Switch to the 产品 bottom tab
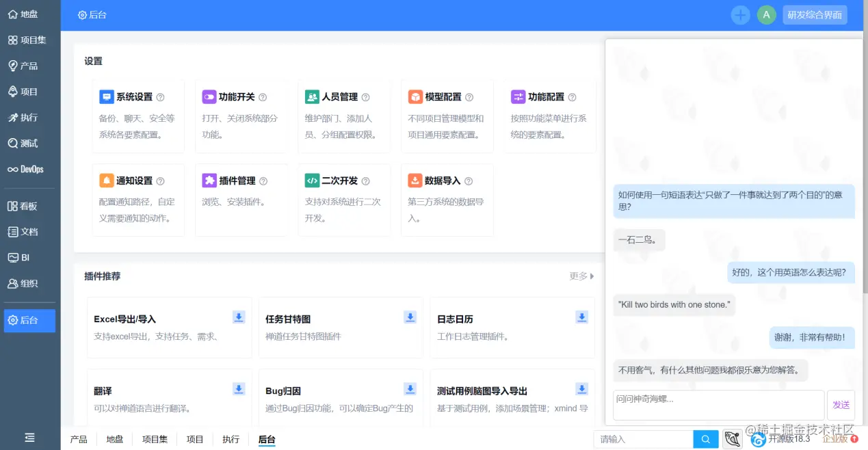 coord(79,439)
